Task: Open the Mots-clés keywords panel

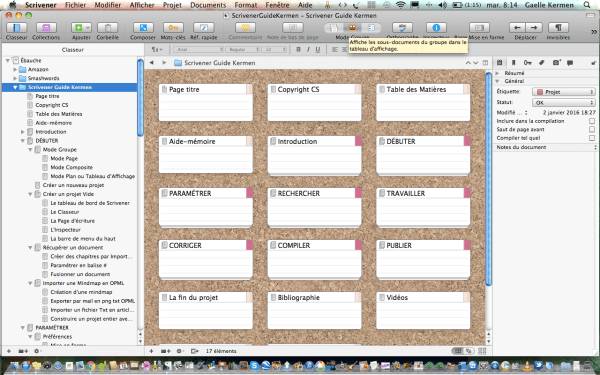Action: (173, 28)
